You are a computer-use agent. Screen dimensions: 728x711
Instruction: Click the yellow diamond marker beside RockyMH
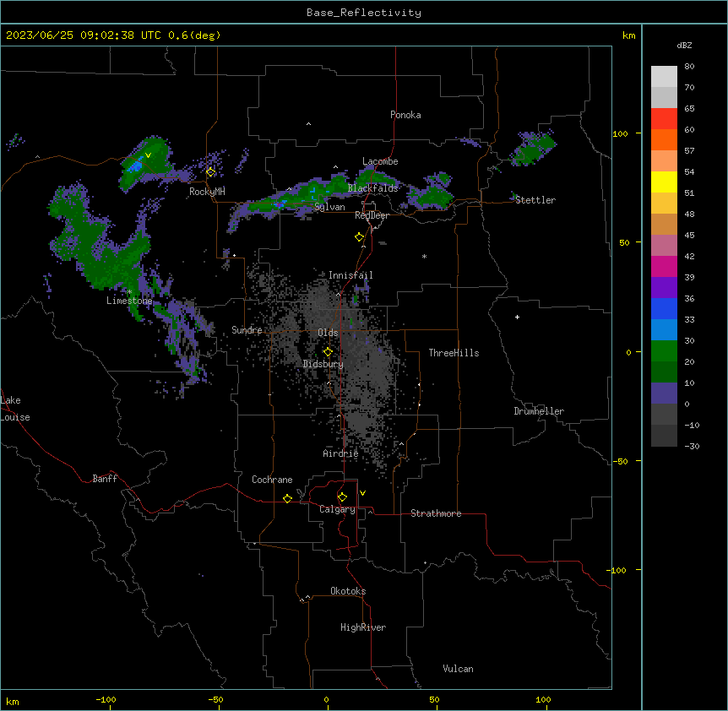(211, 172)
